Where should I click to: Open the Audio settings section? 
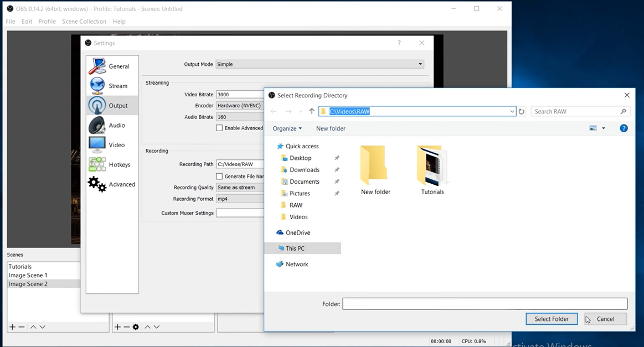pos(96,125)
